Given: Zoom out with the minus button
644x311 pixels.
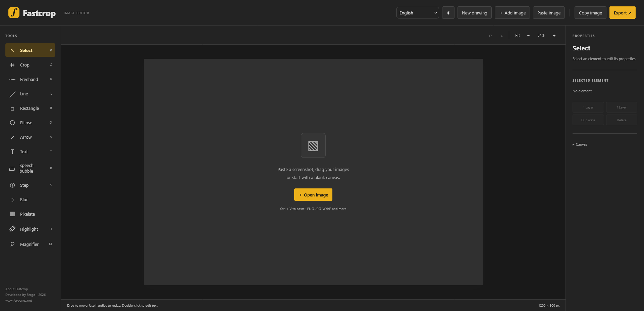Looking at the screenshot, I should [x=528, y=35].
